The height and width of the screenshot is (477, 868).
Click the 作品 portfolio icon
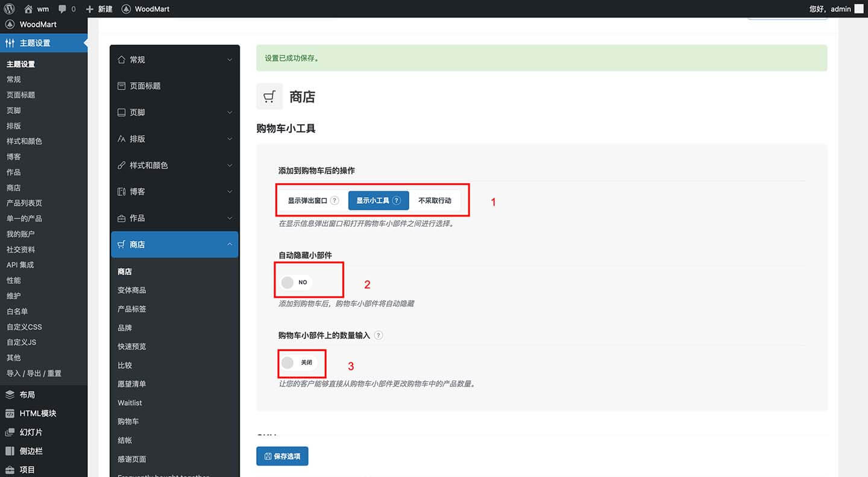(121, 218)
